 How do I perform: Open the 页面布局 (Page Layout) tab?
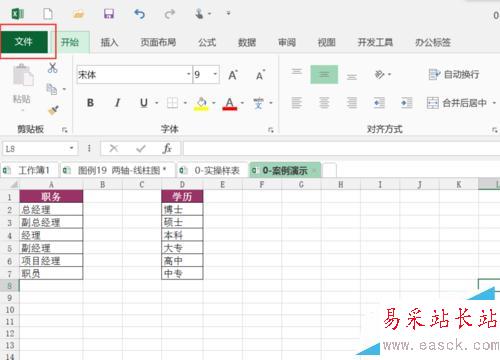coord(158,42)
